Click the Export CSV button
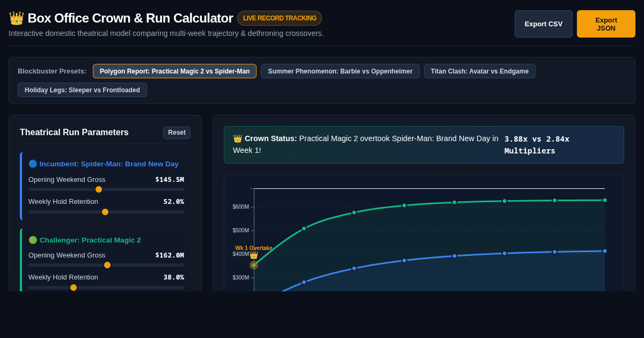 tap(544, 24)
